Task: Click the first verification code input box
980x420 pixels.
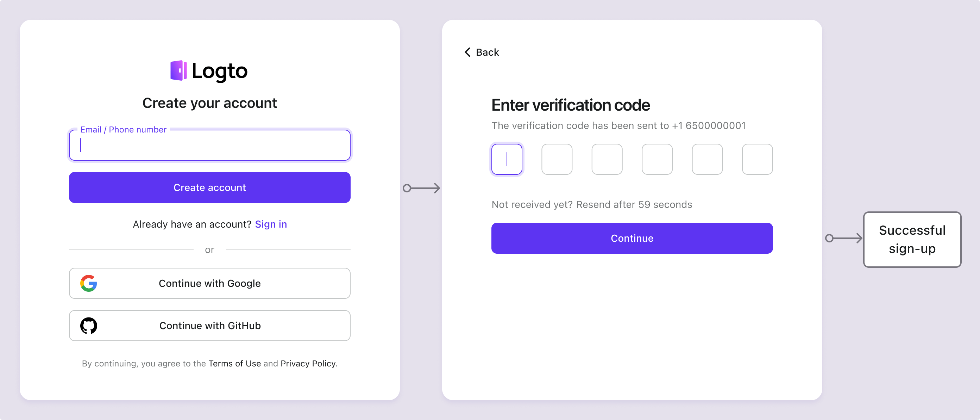Action: pyautogui.click(x=507, y=159)
